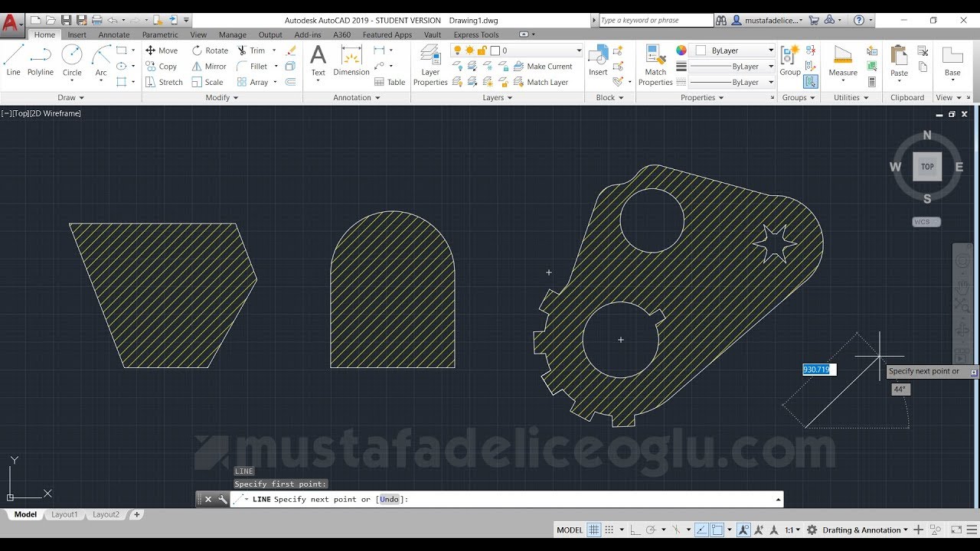Open the Manage ribbon tab
Viewport: 980px width, 551px height.
pyautogui.click(x=232, y=34)
